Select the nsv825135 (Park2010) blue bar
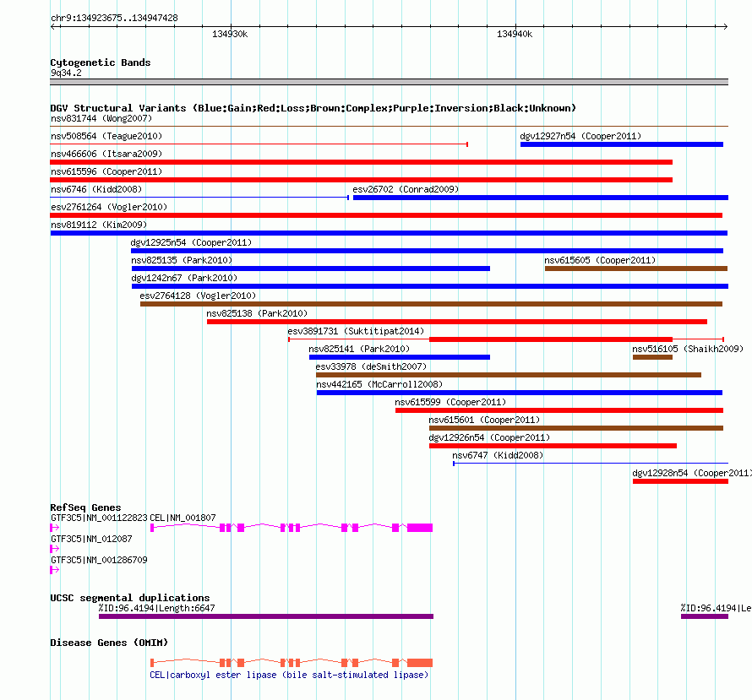 pyautogui.click(x=311, y=269)
